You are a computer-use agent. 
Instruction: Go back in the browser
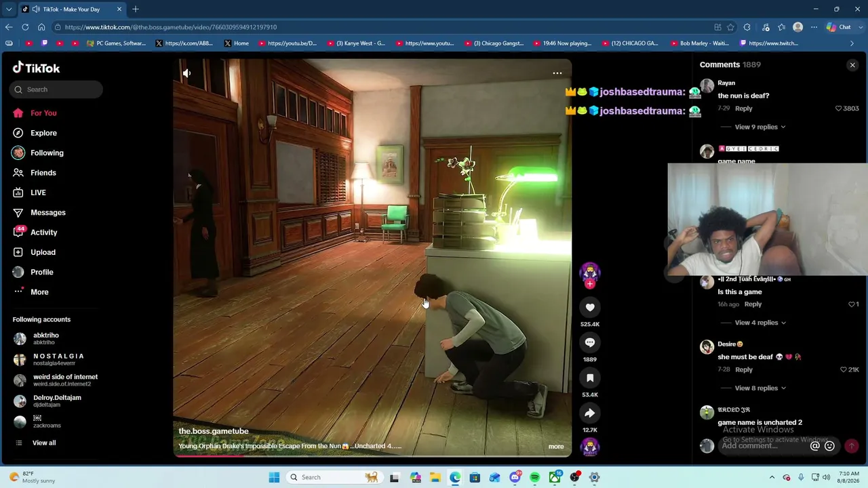tap(9, 27)
